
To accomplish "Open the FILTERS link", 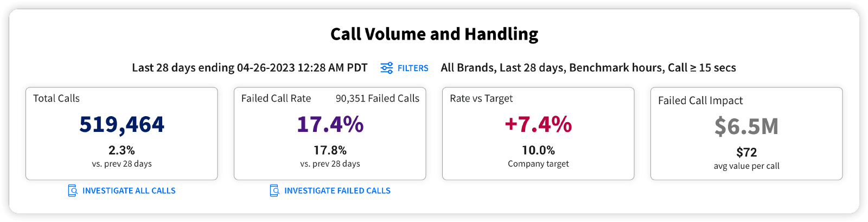I will click(412, 68).
